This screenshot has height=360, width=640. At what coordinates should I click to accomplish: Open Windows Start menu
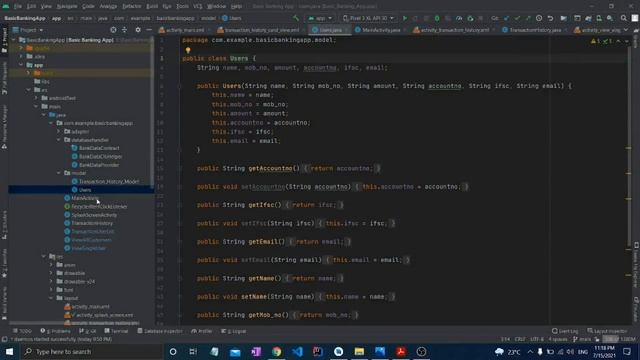(x=9, y=351)
